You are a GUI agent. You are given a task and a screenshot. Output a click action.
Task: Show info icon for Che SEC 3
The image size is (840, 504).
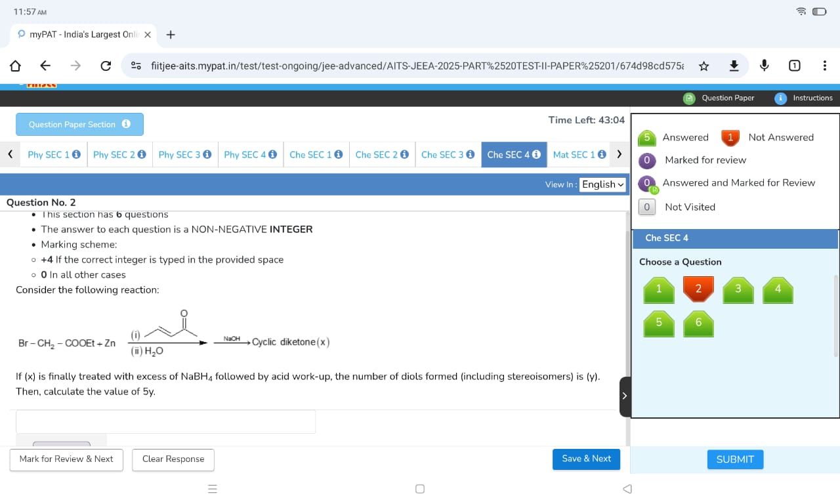click(470, 154)
